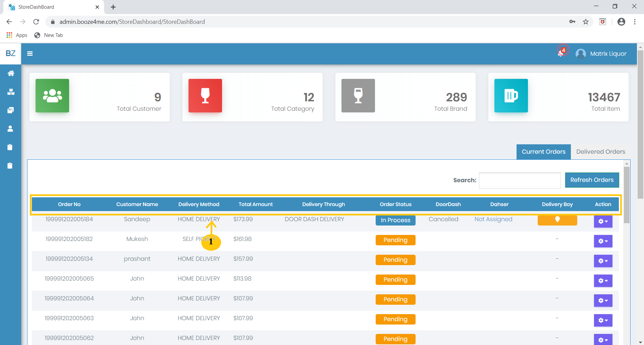Screen dimensions: 644x345
Task: Expand the action gear dropdown for order 199991202005065
Action: [603, 281]
